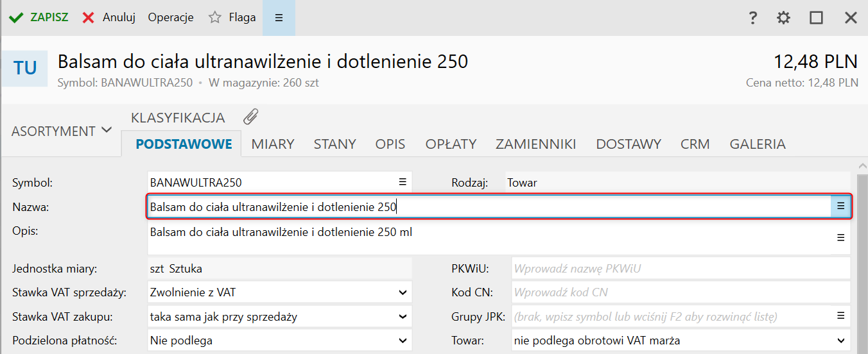Switch to the OPIS tab
Screen dimensions: 868x354
[390, 144]
